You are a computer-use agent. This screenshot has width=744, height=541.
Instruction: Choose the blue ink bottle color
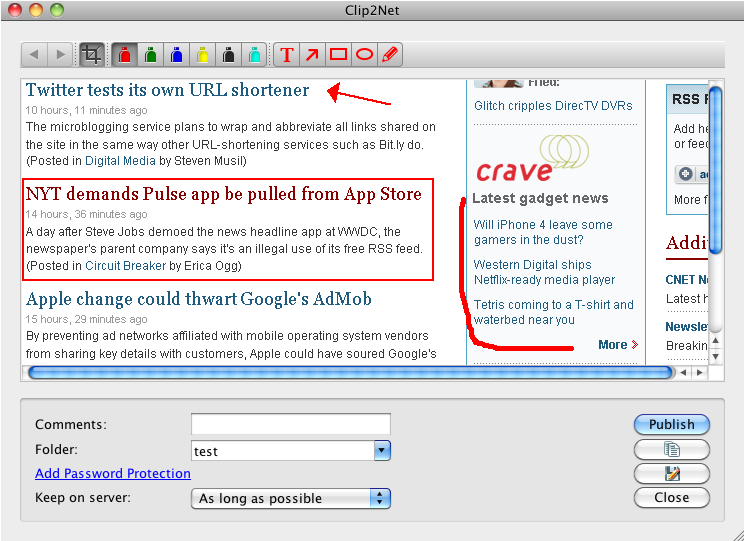[177, 55]
